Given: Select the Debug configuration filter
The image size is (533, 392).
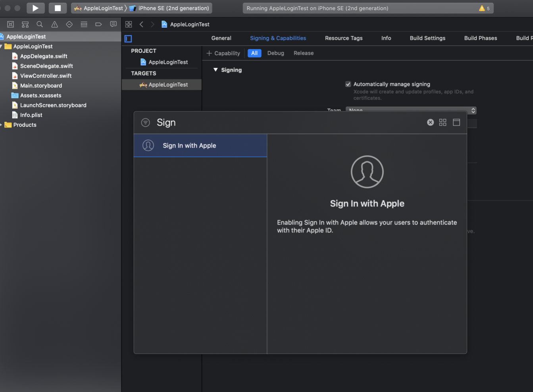Looking at the screenshot, I should pos(276,53).
